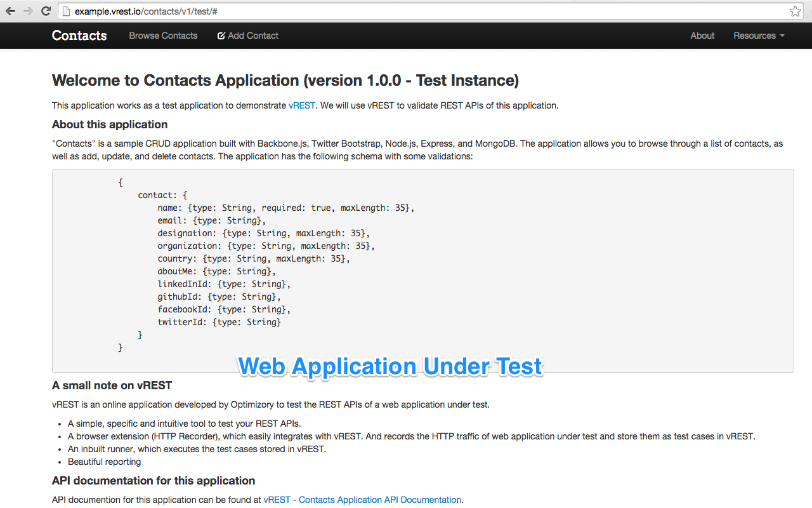The image size is (812, 508).
Task: Open the Add Contact page
Action: [248, 36]
